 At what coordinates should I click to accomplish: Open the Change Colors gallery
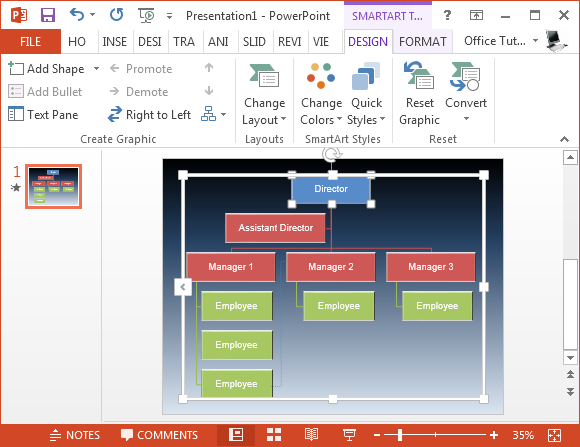(321, 94)
